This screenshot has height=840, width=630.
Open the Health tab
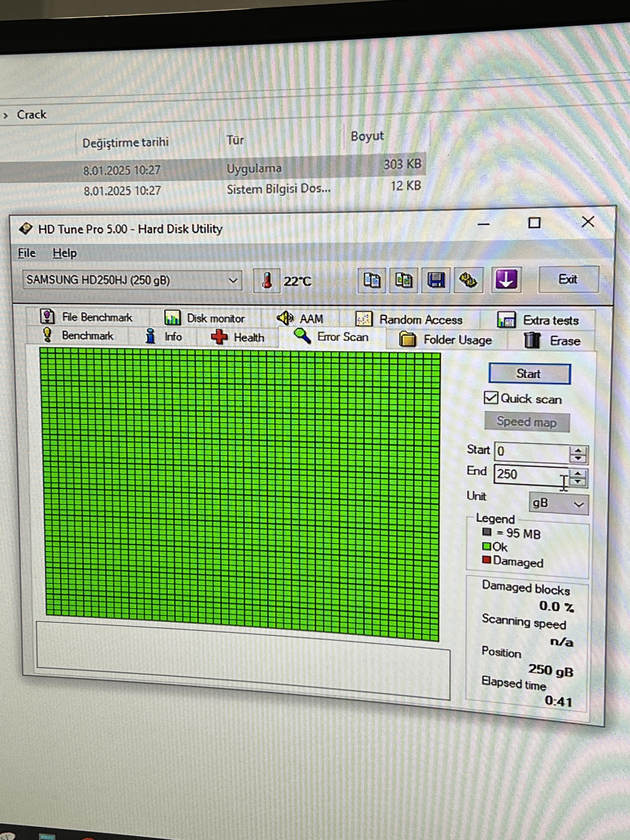point(238,337)
